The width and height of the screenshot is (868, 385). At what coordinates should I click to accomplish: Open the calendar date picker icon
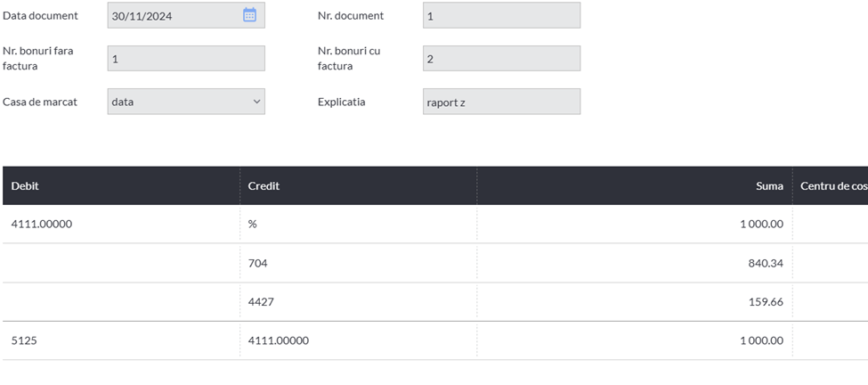coord(249,15)
